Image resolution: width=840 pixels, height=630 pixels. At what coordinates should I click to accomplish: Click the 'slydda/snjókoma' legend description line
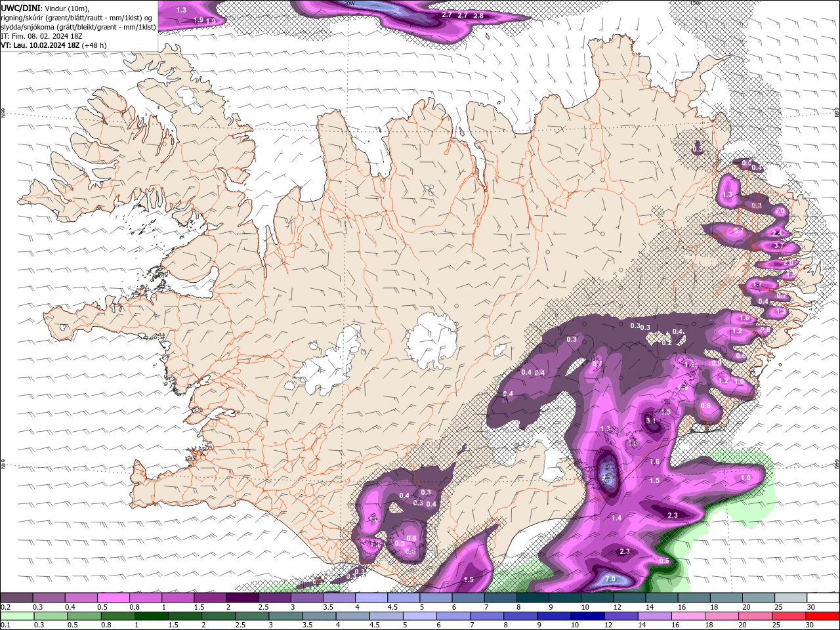pos(78,27)
